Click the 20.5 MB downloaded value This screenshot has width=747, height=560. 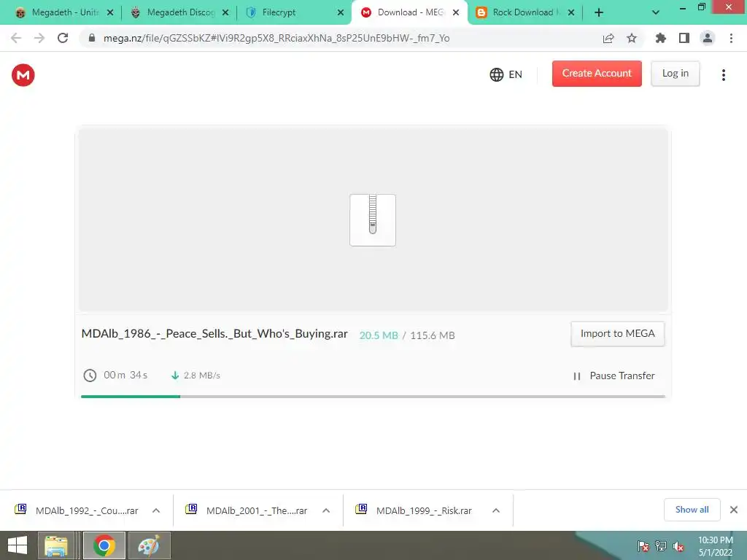379,335
